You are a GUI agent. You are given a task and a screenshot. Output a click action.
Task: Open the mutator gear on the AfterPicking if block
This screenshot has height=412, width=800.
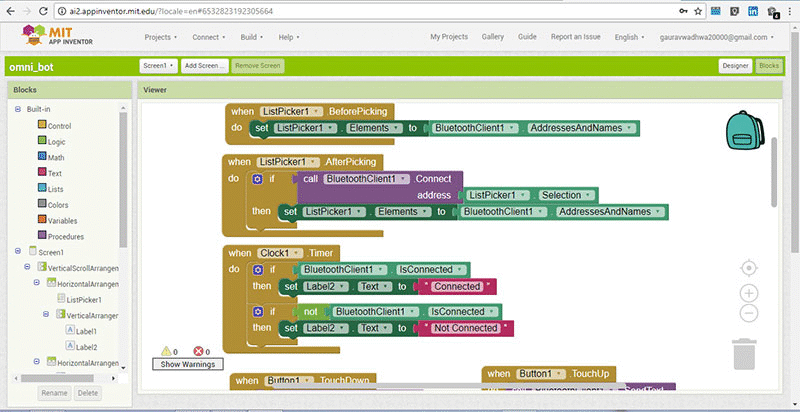(x=258, y=179)
